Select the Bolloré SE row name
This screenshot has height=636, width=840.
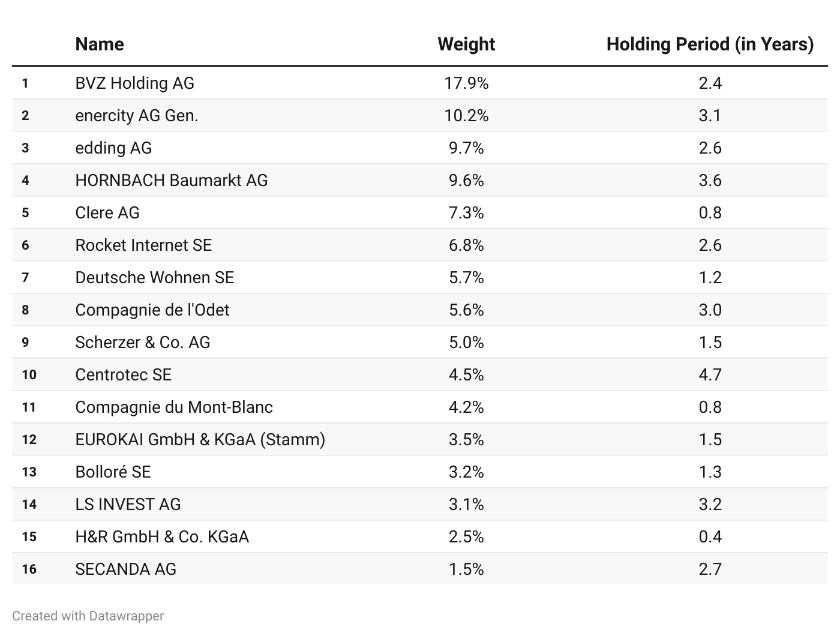[x=113, y=472]
